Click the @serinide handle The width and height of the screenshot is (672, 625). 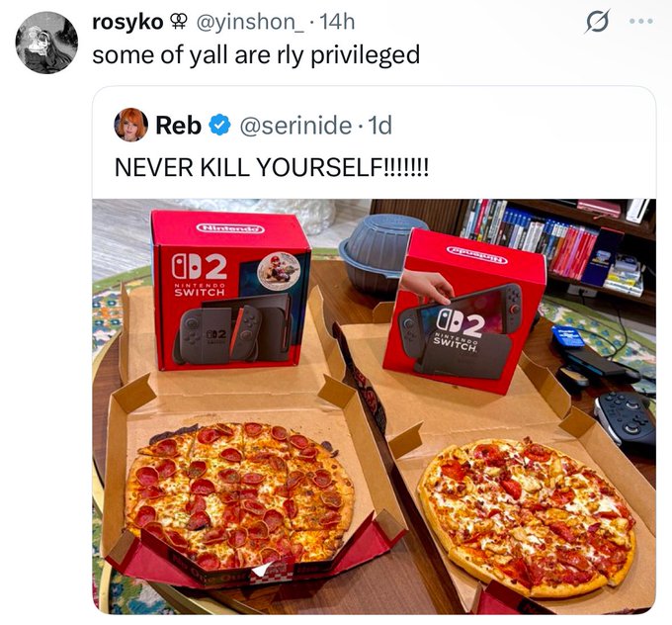295,126
